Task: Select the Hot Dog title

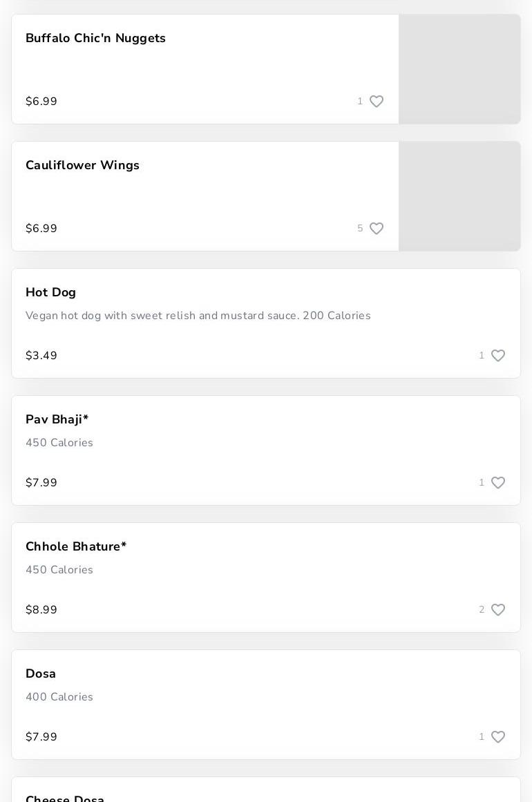Action: click(50, 293)
